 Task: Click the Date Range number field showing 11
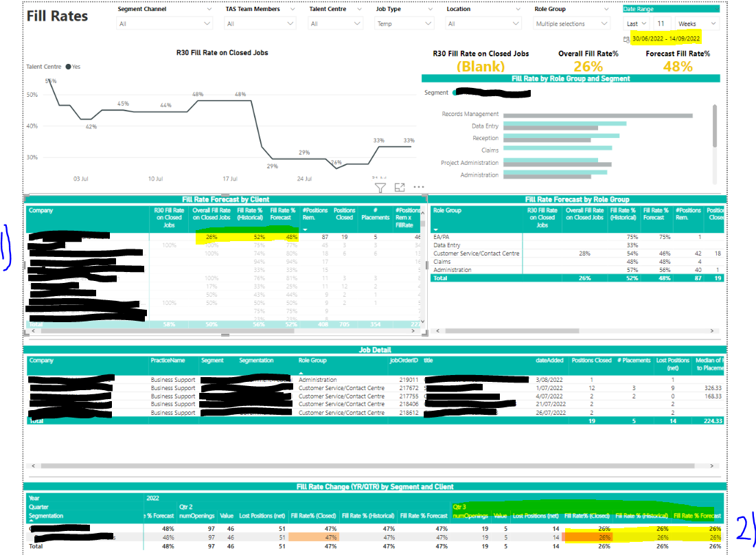point(662,23)
